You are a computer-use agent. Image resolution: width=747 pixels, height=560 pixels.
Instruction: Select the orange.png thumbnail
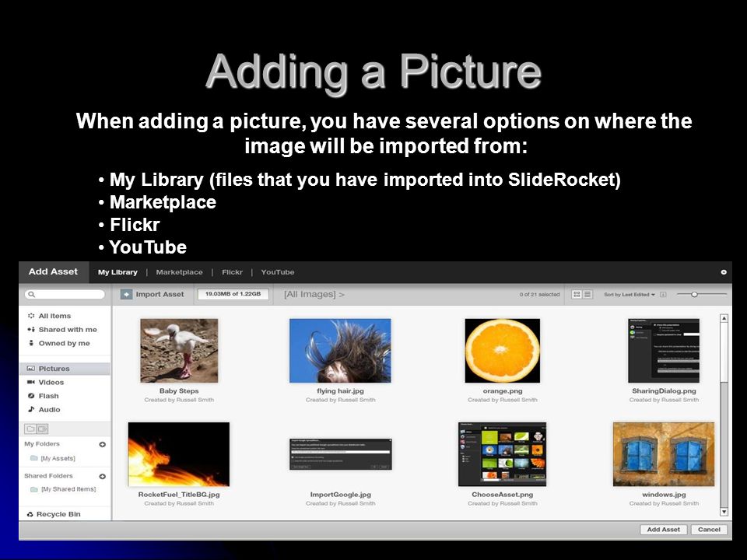[x=503, y=351]
